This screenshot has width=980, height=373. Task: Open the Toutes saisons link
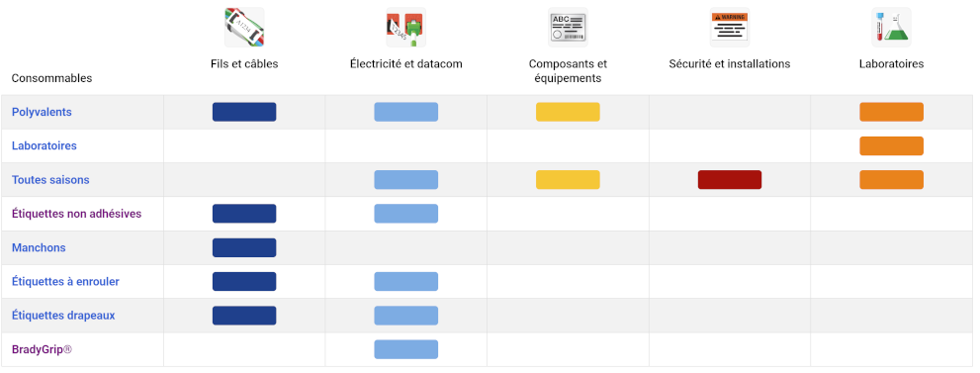point(50,180)
